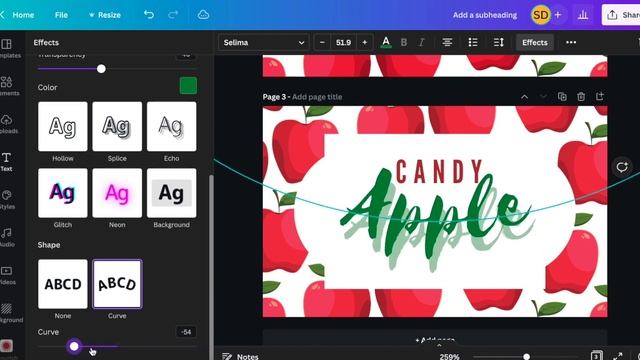Move Page 3 up with chevron
Image resolution: width=640 pixels, height=360 pixels.
(x=524, y=97)
